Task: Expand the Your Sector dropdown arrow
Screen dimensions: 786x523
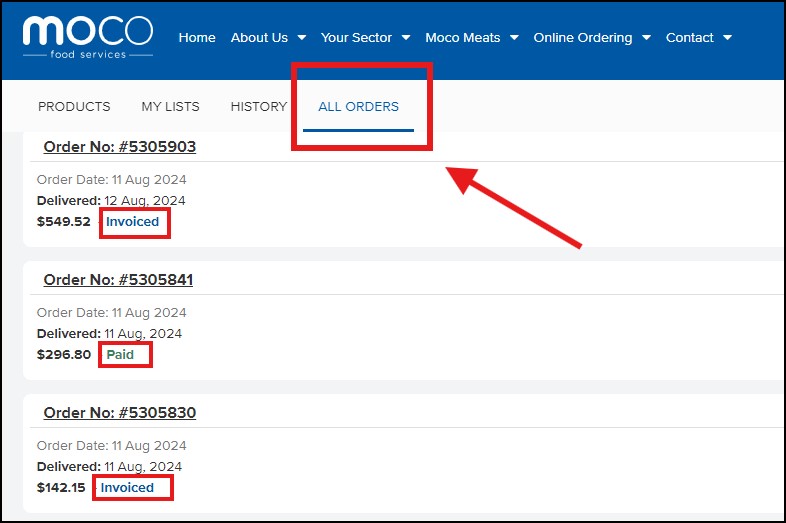Action: 406,38
